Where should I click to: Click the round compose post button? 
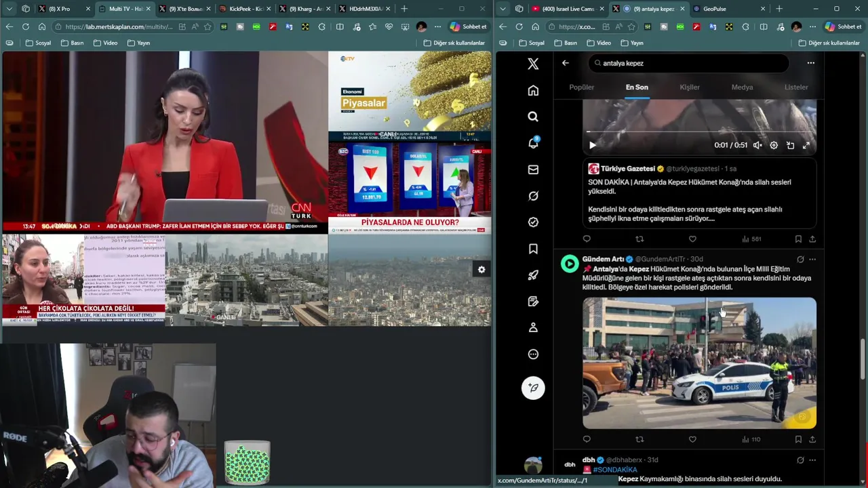click(533, 388)
